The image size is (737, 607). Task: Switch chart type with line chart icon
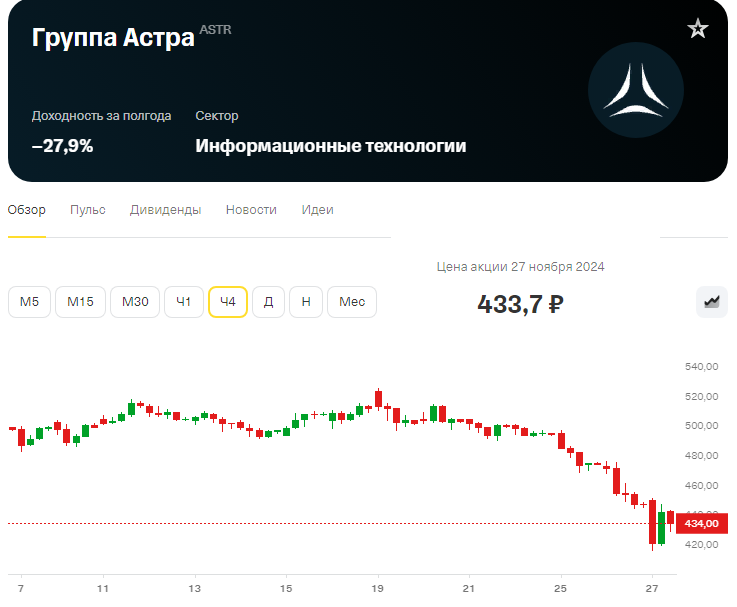pos(712,302)
